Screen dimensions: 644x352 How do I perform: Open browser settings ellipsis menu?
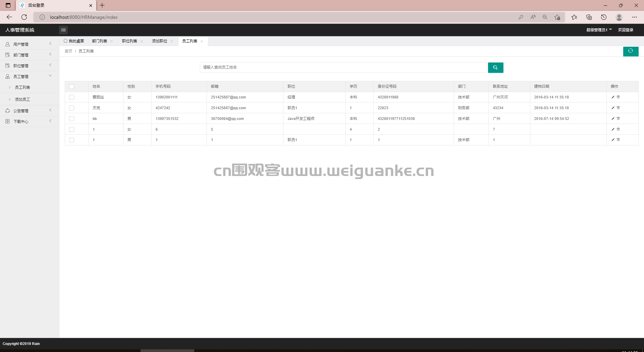(635, 17)
